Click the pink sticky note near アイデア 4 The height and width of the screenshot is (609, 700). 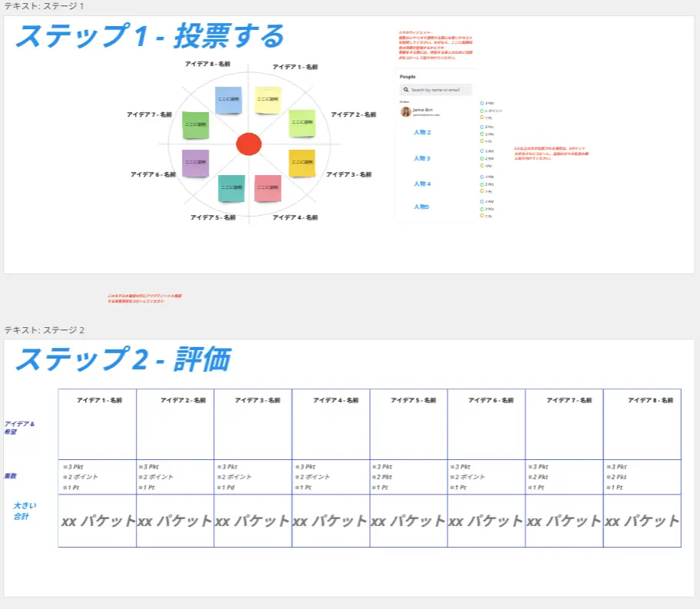(268, 188)
